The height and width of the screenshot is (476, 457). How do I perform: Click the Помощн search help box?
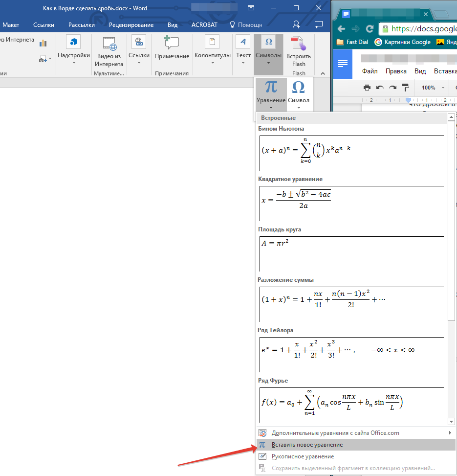click(x=246, y=25)
